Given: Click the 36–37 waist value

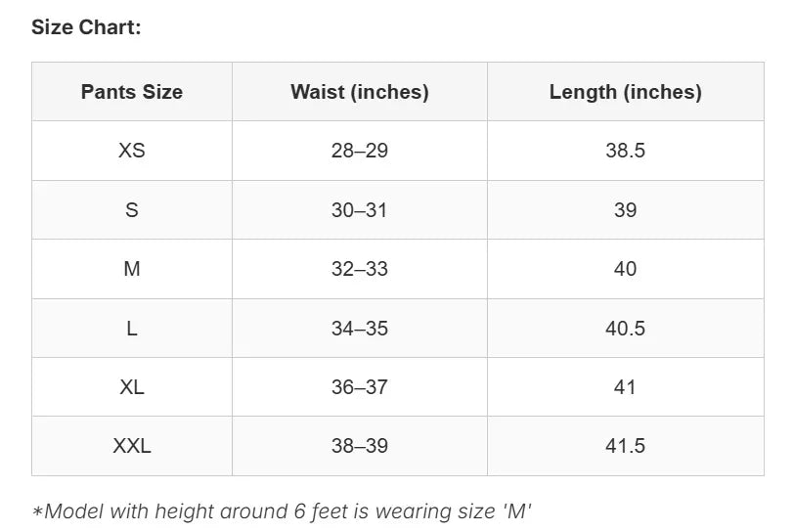Looking at the screenshot, I should point(360,387).
